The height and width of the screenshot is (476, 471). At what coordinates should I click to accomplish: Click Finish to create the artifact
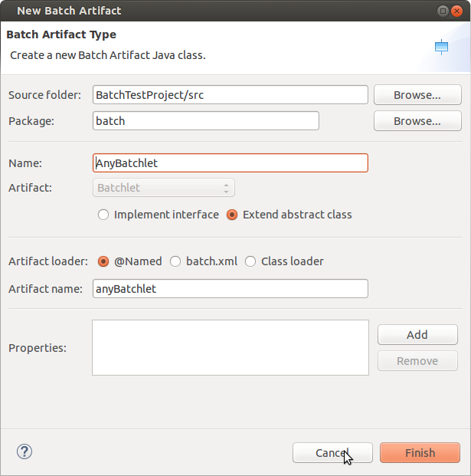[x=420, y=453]
